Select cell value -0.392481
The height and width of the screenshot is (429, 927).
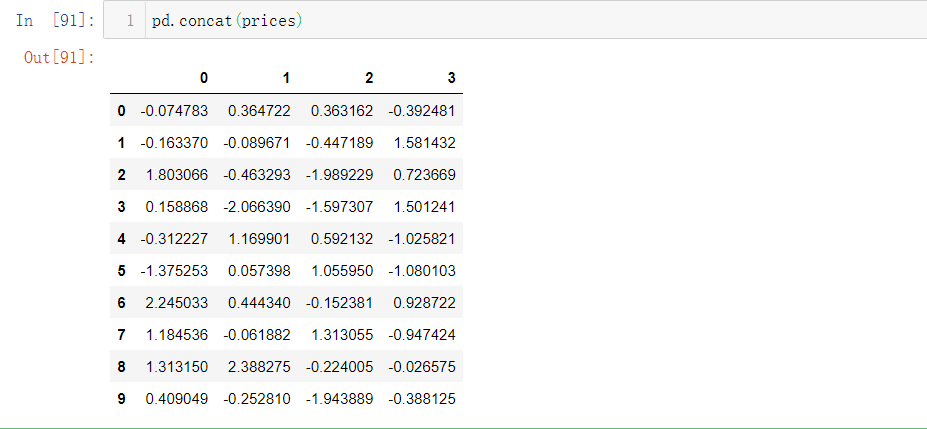[422, 110]
